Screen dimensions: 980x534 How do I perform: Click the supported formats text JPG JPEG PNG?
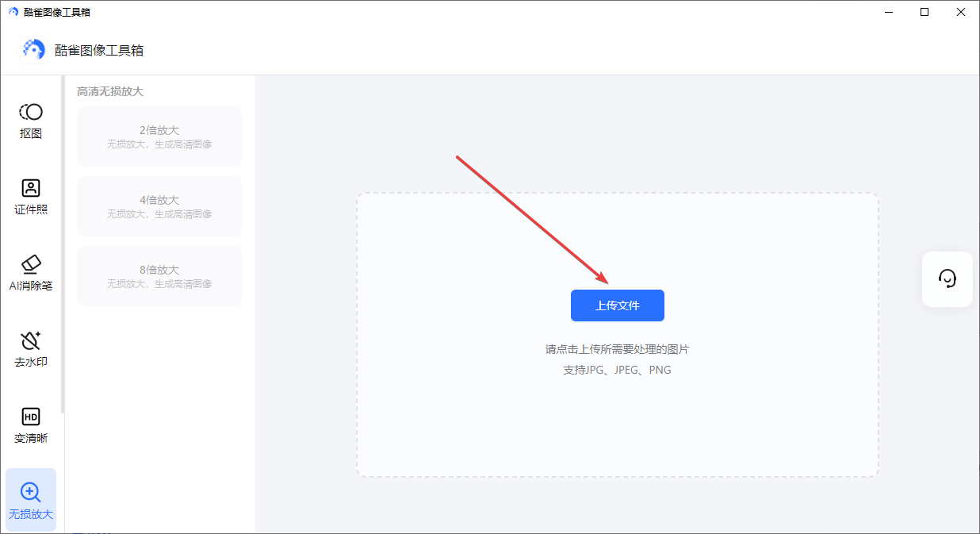point(618,369)
